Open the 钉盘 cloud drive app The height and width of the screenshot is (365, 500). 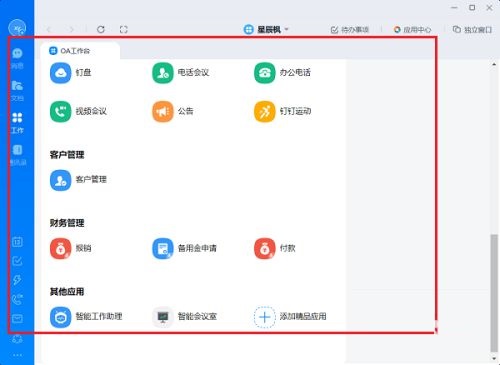tap(60, 73)
